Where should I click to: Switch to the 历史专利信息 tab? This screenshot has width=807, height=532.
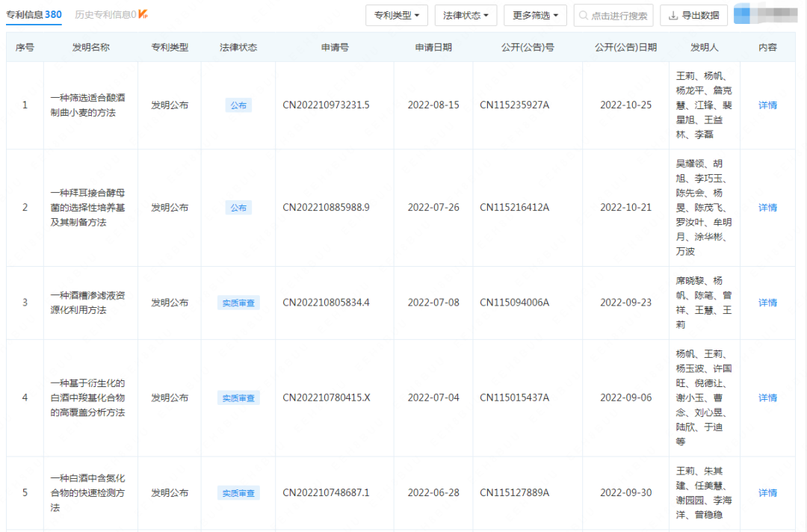(105, 14)
